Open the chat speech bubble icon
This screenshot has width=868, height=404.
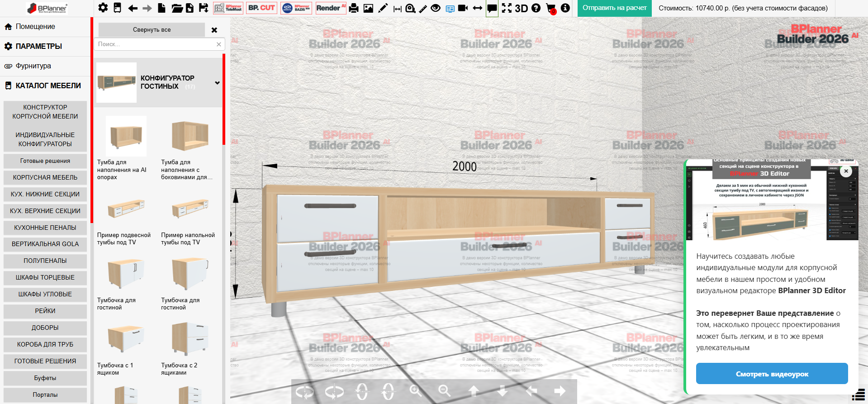tap(492, 8)
